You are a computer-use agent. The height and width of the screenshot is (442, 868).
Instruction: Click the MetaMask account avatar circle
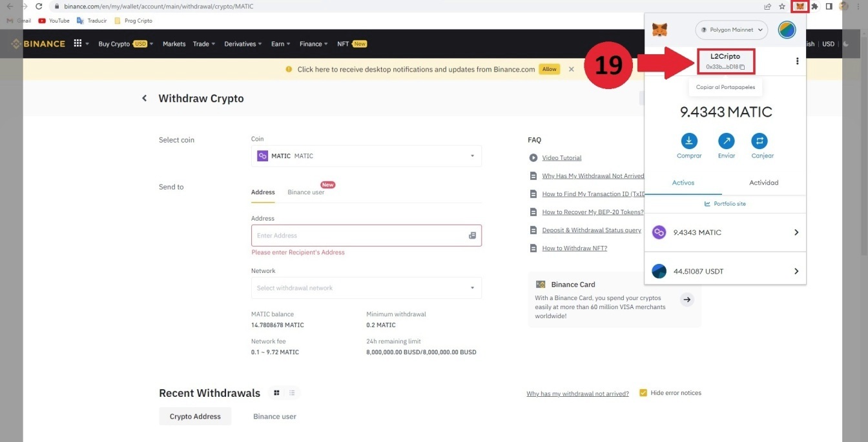pos(787,30)
